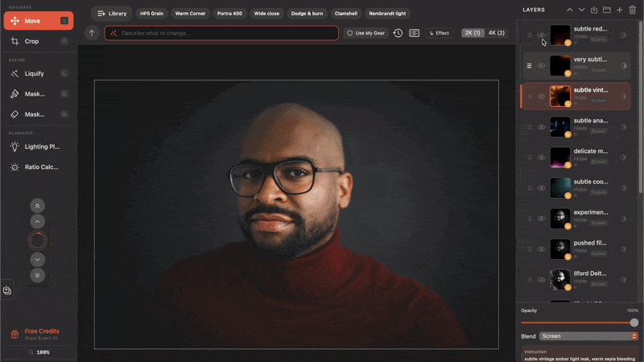Screen dimensions: 644x362
Task: Click the double-chevron down button
Action: pyautogui.click(x=38, y=275)
